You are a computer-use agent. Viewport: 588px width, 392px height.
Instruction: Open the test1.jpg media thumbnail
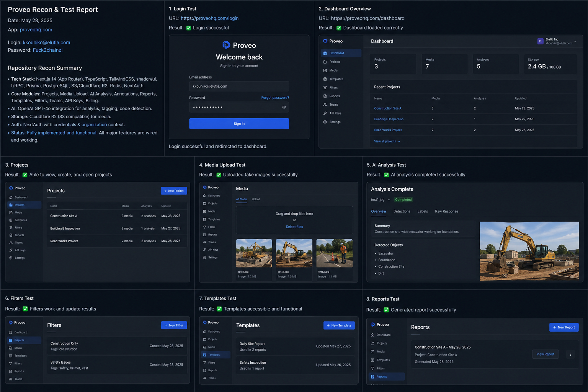[x=254, y=253]
